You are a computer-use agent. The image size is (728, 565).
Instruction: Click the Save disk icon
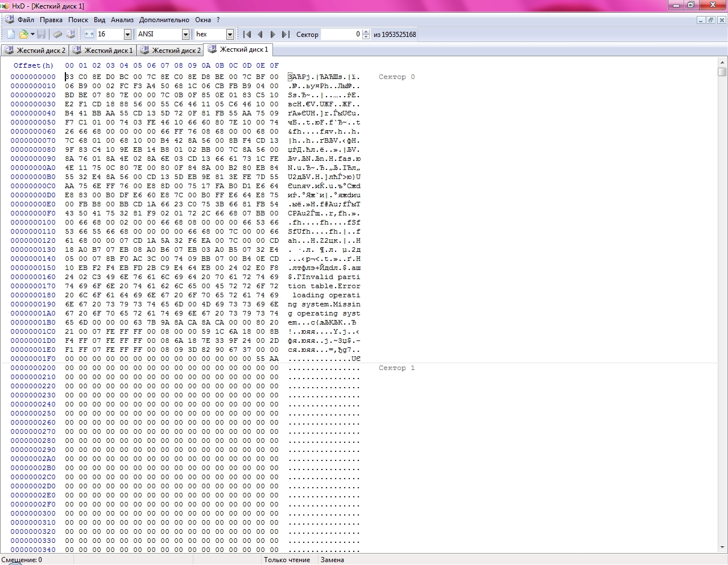tap(41, 35)
